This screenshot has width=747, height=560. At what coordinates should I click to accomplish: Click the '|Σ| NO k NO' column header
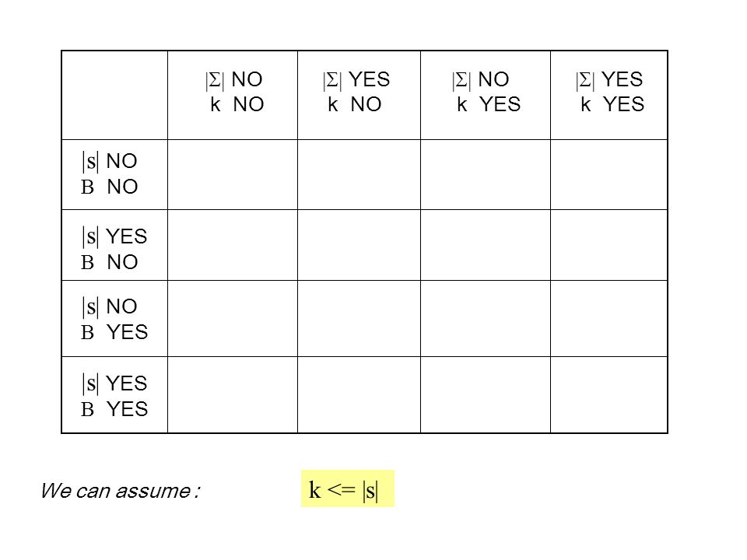[x=233, y=95]
